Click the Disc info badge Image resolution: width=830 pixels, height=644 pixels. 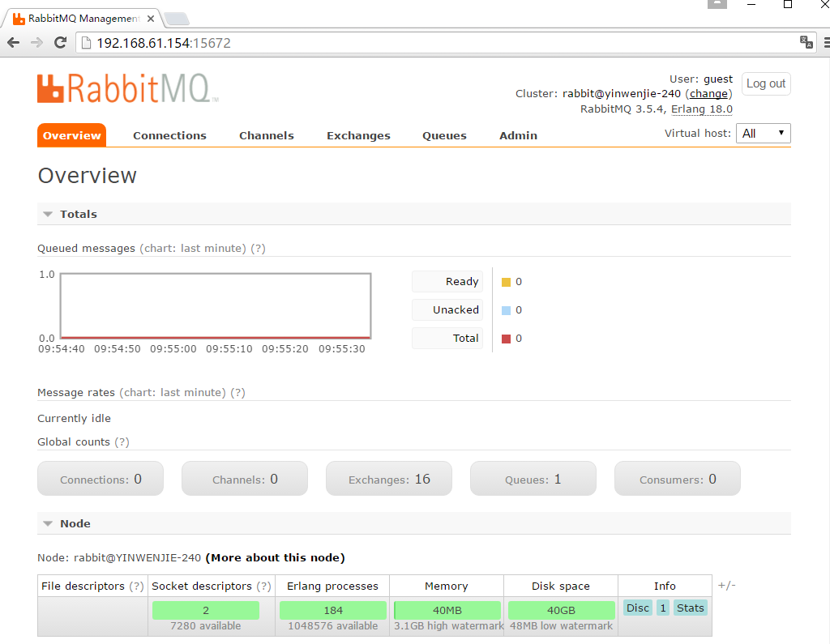pyautogui.click(x=638, y=608)
